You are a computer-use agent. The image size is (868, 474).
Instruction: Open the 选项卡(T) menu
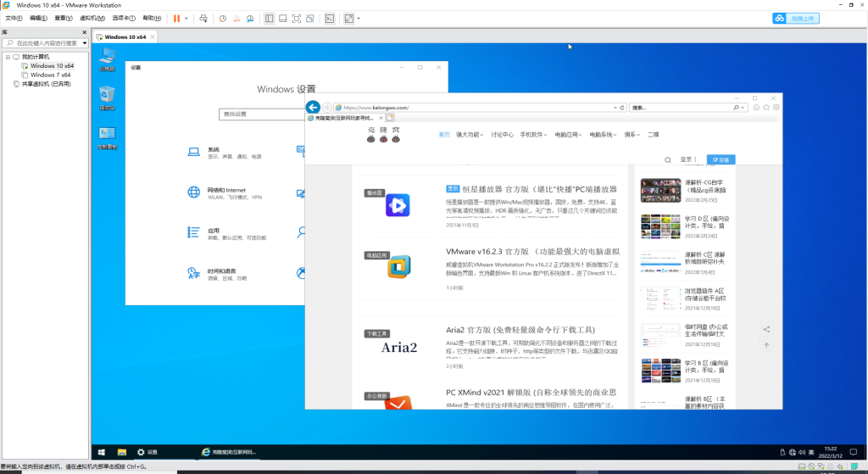pos(124,19)
